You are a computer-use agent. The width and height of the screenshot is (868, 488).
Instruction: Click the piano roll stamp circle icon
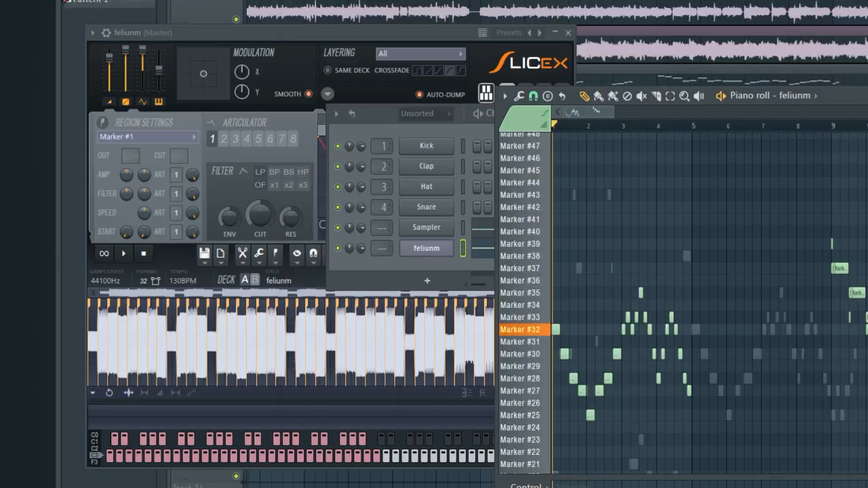pos(547,96)
